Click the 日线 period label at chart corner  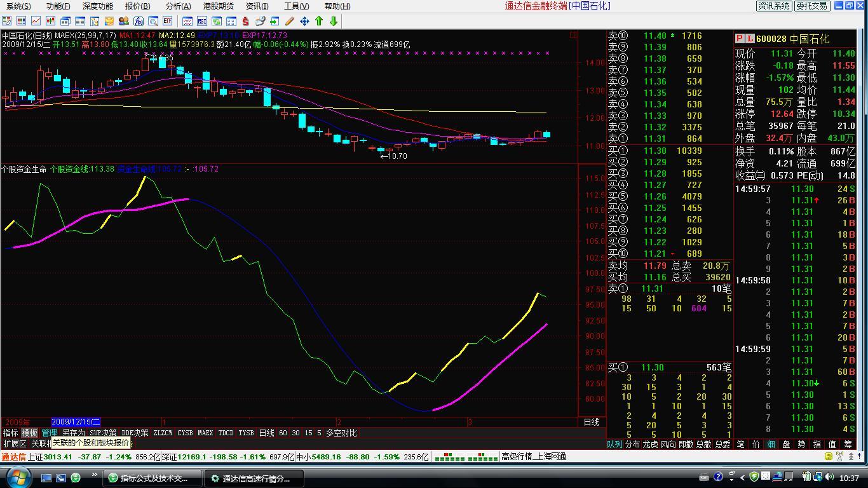click(591, 422)
